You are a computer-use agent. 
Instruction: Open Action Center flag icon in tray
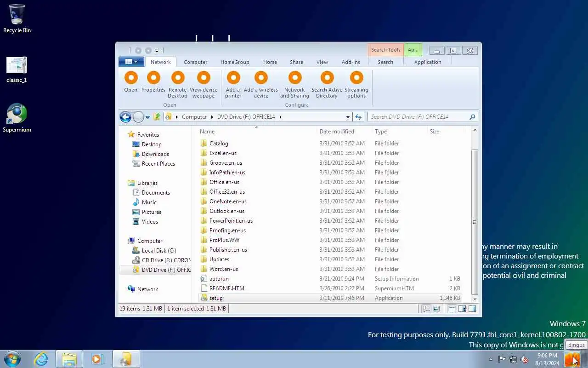502,360
